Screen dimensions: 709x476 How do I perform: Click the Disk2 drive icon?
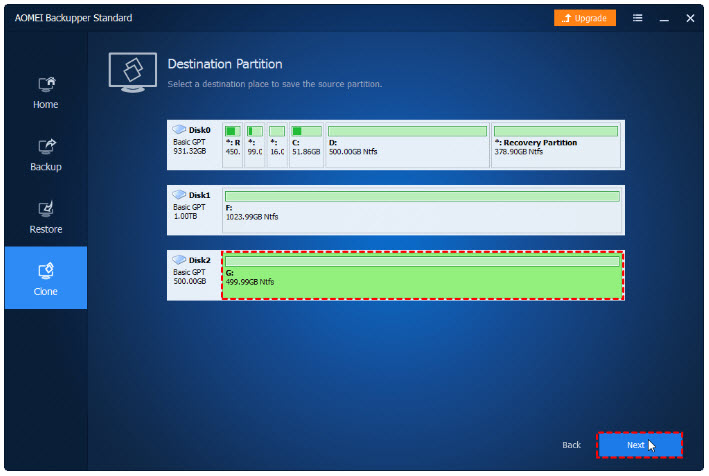pyautogui.click(x=180, y=260)
